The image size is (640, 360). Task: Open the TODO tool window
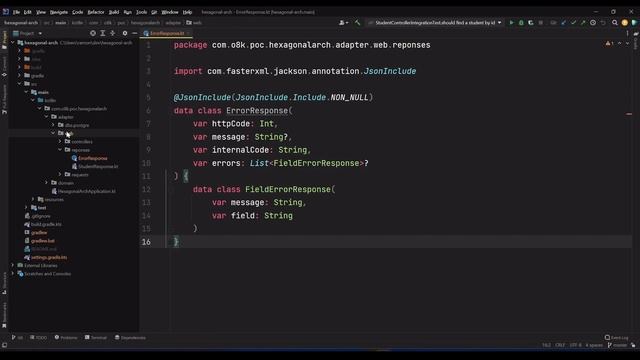[38, 338]
